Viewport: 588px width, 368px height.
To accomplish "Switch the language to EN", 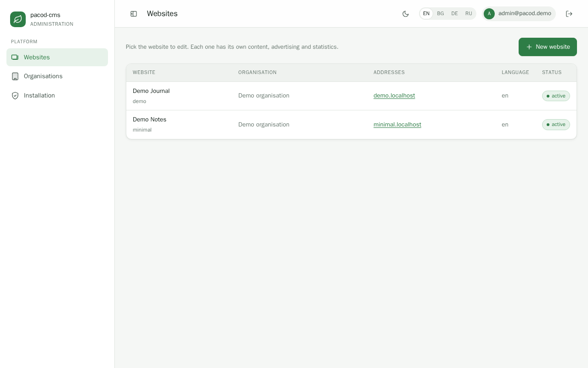I will 426,14.
